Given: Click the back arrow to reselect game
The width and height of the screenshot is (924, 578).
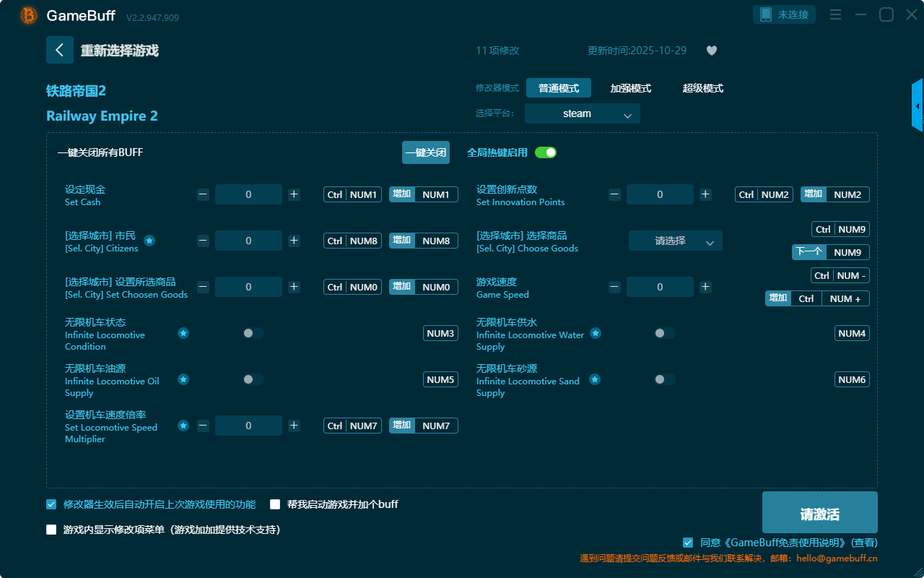Looking at the screenshot, I should pos(60,50).
